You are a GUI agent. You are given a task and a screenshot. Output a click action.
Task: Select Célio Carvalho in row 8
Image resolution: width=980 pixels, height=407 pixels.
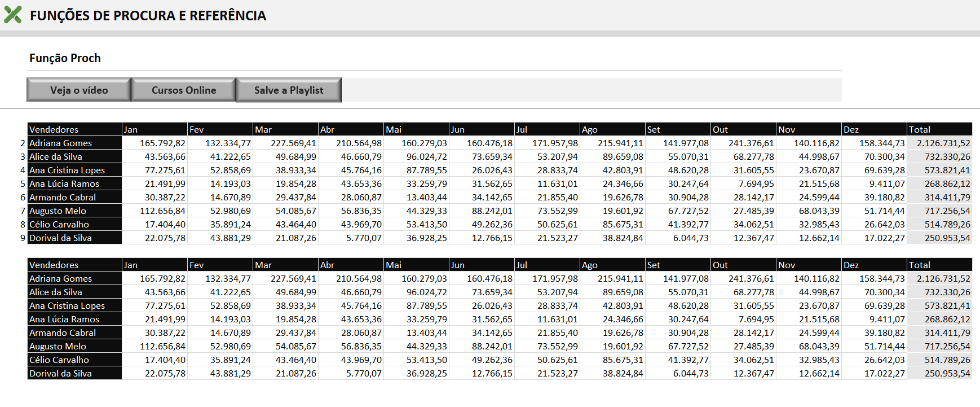click(x=74, y=224)
